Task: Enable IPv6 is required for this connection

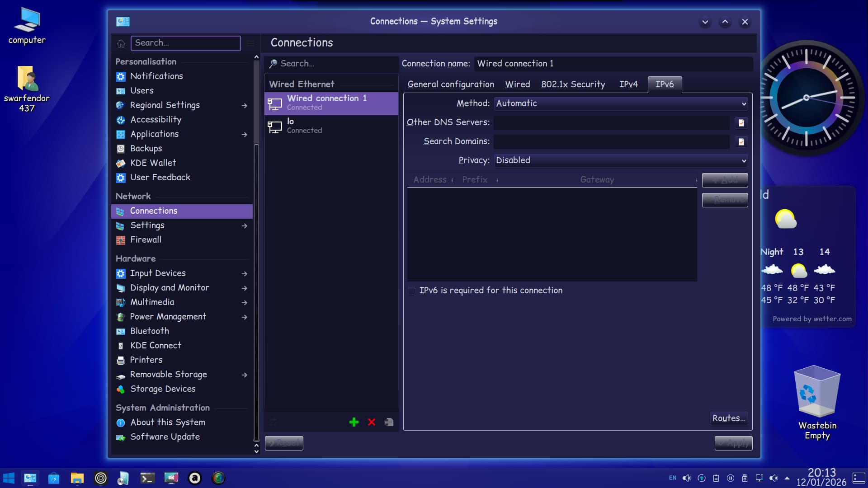Action: [x=411, y=291]
